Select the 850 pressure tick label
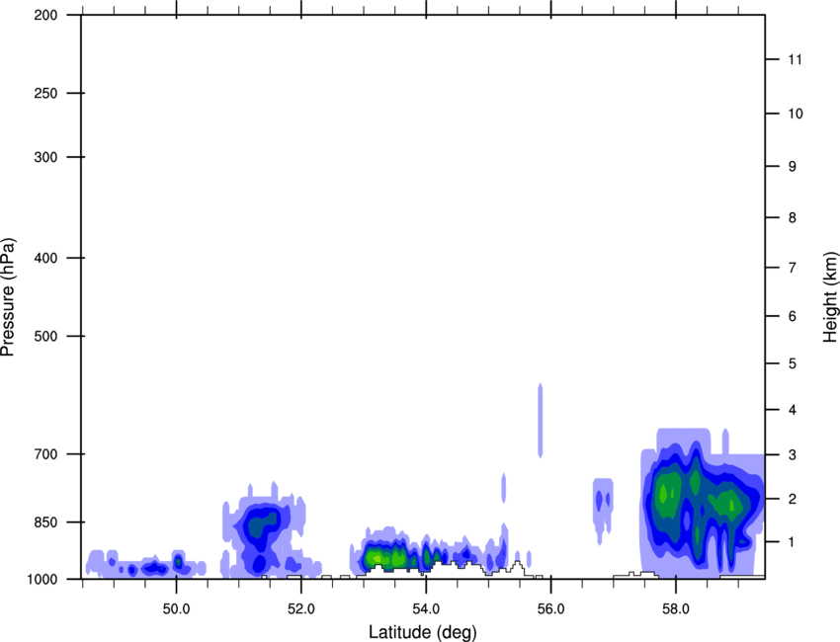This screenshot has width=840, height=642. pyautogui.click(x=45, y=522)
